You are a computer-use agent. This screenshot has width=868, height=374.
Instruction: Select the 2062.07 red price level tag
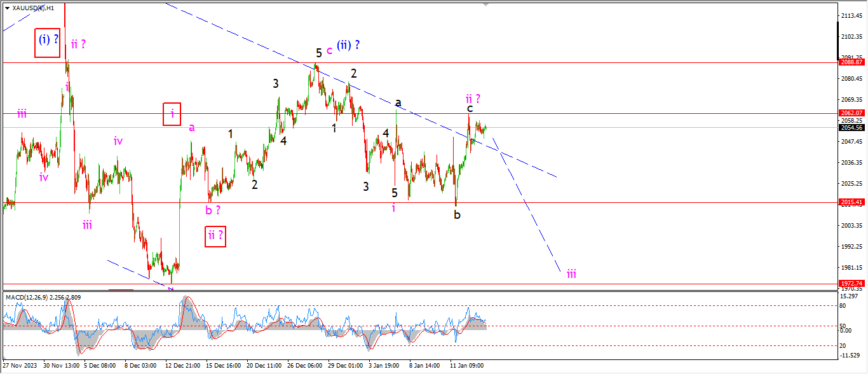[x=852, y=113]
